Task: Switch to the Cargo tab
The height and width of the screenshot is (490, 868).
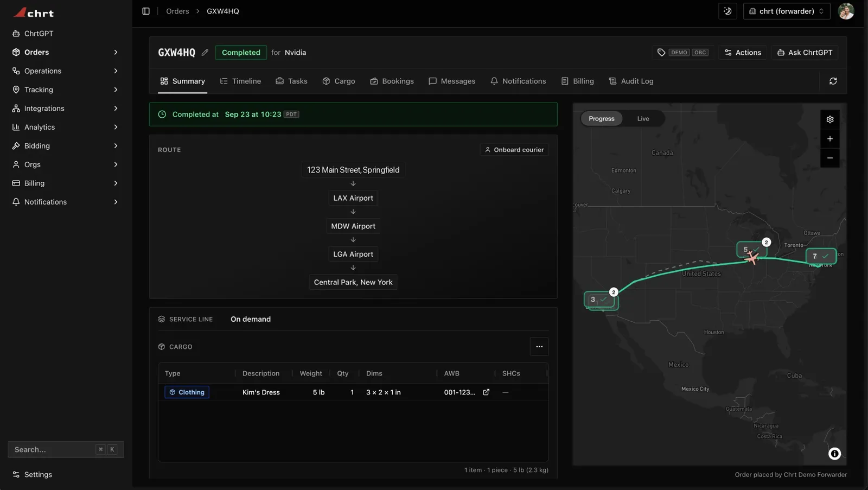Action: point(339,81)
